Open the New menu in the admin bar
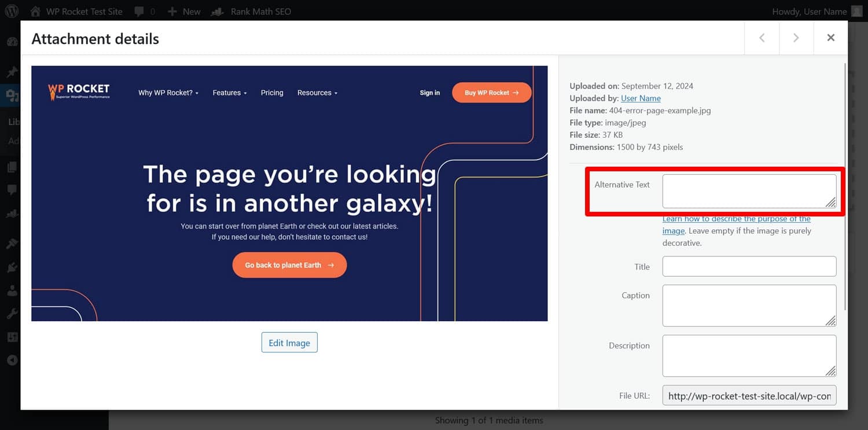The height and width of the screenshot is (430, 868). pos(183,11)
